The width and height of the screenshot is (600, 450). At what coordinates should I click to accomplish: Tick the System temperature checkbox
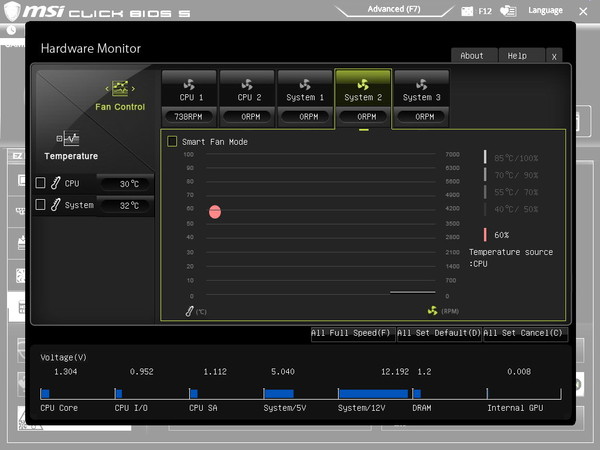coord(40,205)
